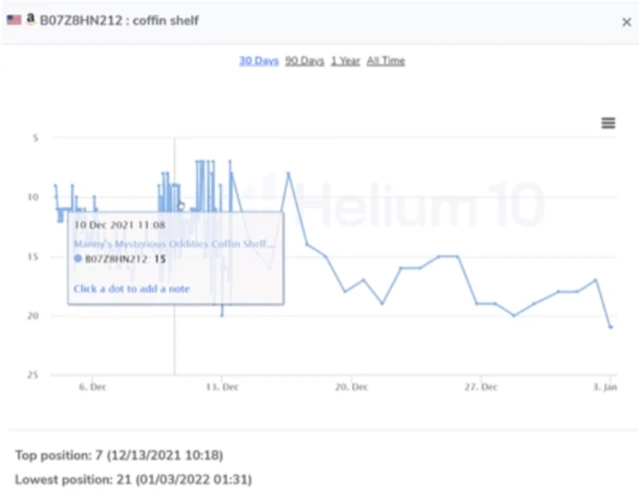Click Manny's Mysterious Oddities Coffin Shelf tooltip title
Image resolution: width=639 pixels, height=502 pixels.
(174, 243)
